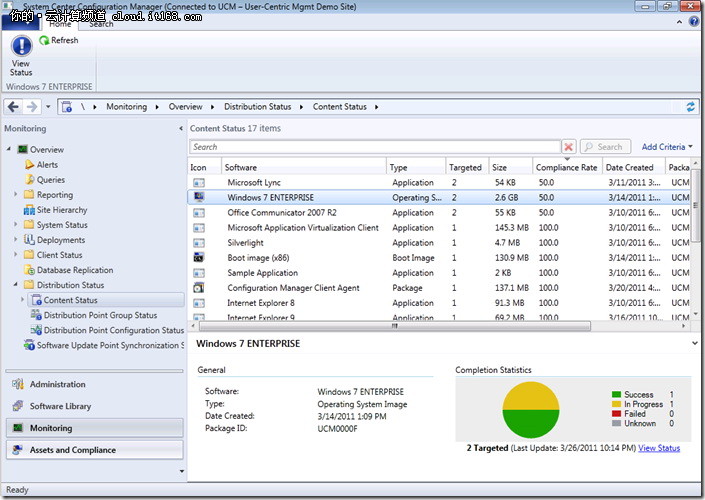Expand the Reporting tree node
Image resolution: width=705 pixels, height=500 pixels.
pyautogui.click(x=16, y=195)
